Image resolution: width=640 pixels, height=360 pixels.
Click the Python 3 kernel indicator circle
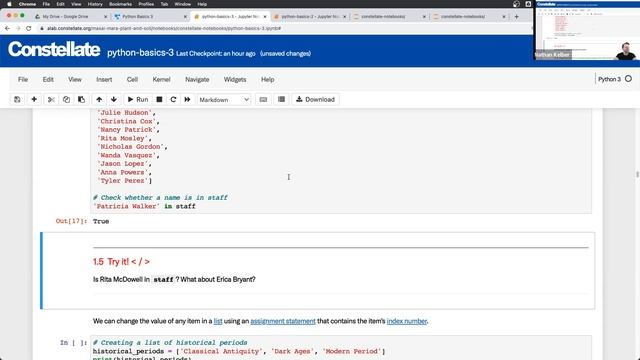628,79
